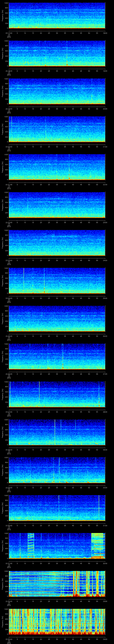Click the 45-second tick label under 22:32:00 panel

tap(81, 601)
